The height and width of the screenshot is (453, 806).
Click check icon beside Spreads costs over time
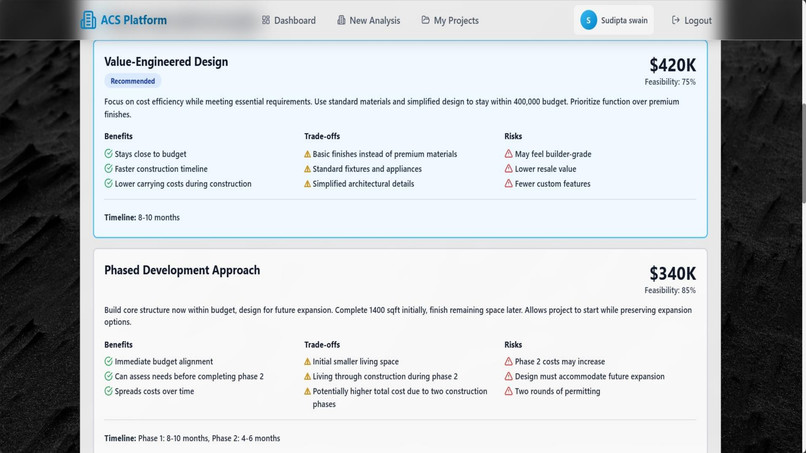tap(108, 391)
